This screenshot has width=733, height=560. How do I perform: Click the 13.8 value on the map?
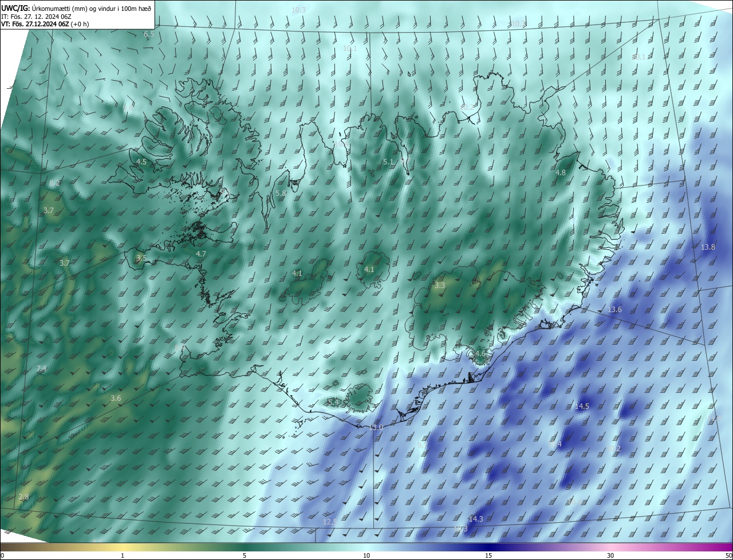click(708, 247)
